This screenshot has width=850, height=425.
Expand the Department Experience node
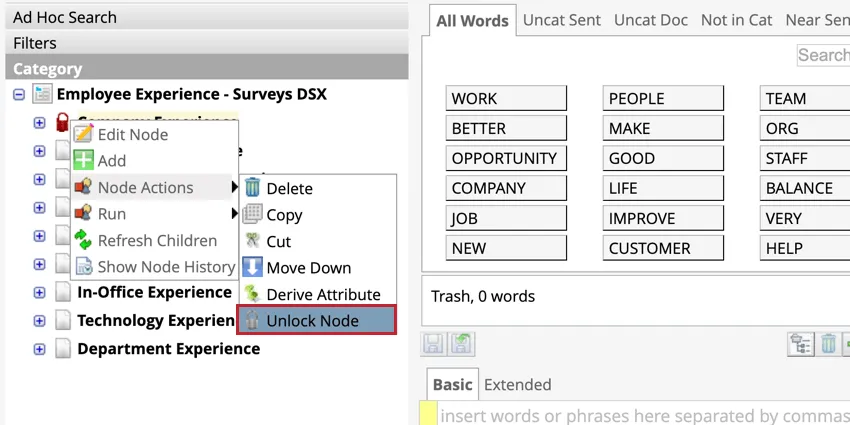39,349
